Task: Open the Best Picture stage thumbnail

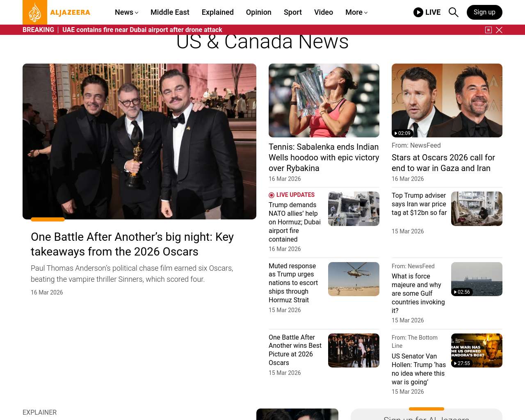Action: tap(354, 350)
